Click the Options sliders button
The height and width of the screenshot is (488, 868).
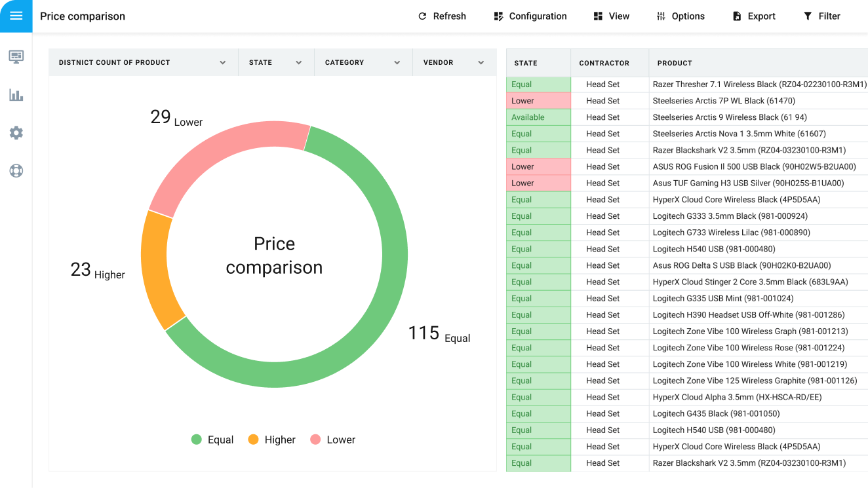tap(680, 16)
